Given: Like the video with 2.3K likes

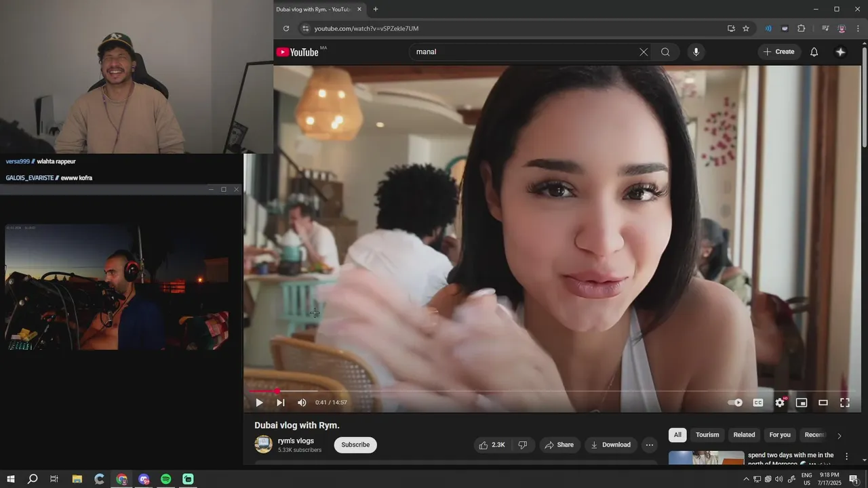Looking at the screenshot, I should 492,445.
